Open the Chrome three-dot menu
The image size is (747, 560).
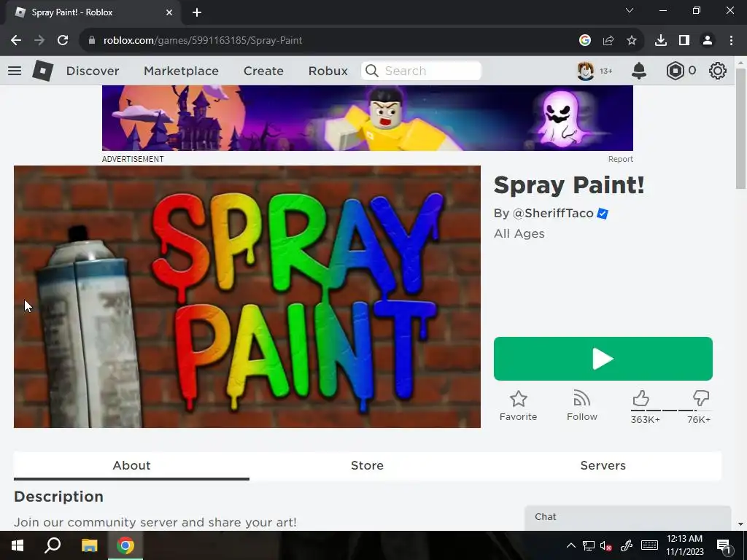(731, 41)
